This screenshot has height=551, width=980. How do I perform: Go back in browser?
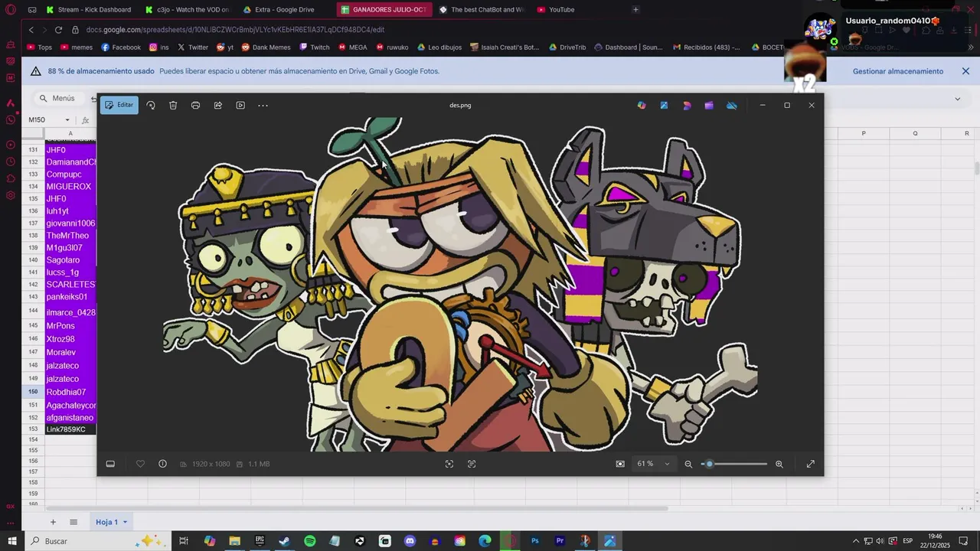[31, 29]
